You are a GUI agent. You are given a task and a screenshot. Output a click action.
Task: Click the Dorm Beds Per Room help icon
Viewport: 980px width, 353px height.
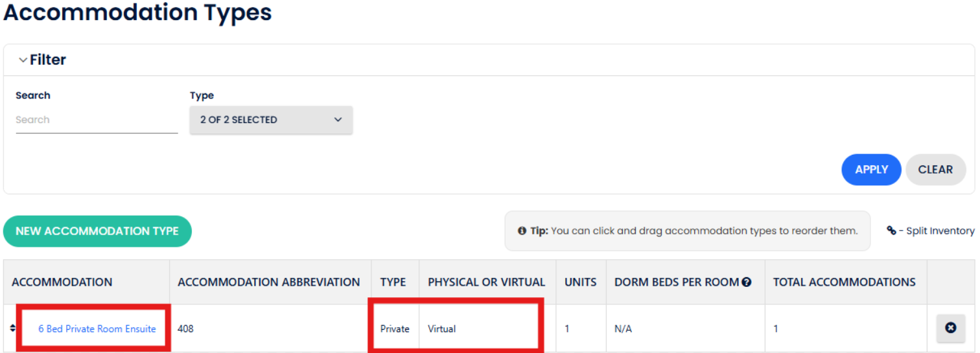click(747, 282)
